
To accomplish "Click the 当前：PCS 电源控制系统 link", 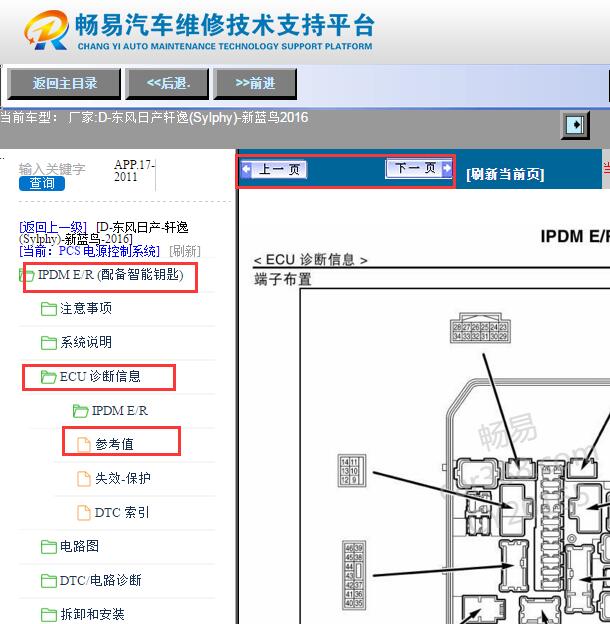I will pyautogui.click(x=89, y=251).
